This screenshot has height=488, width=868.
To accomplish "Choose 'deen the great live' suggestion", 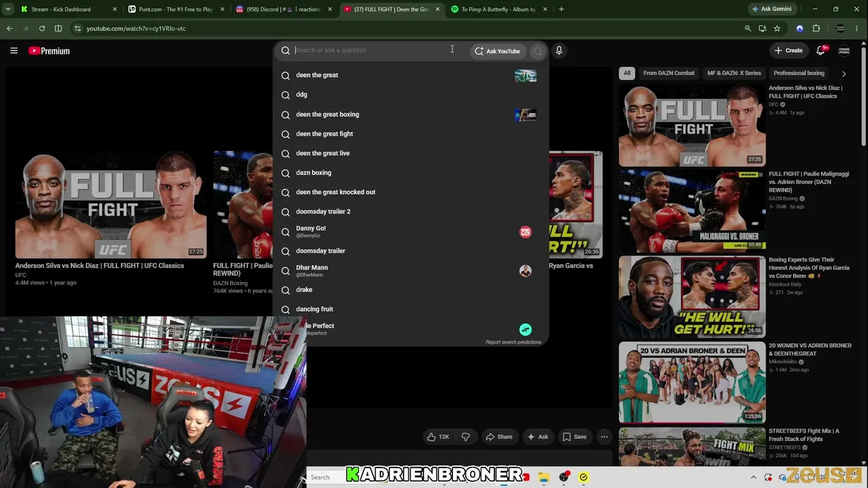I will tap(411, 153).
